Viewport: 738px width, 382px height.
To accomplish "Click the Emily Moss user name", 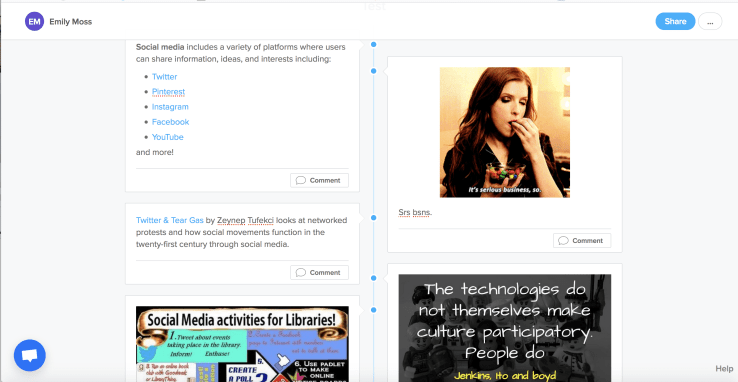I will (x=71, y=22).
